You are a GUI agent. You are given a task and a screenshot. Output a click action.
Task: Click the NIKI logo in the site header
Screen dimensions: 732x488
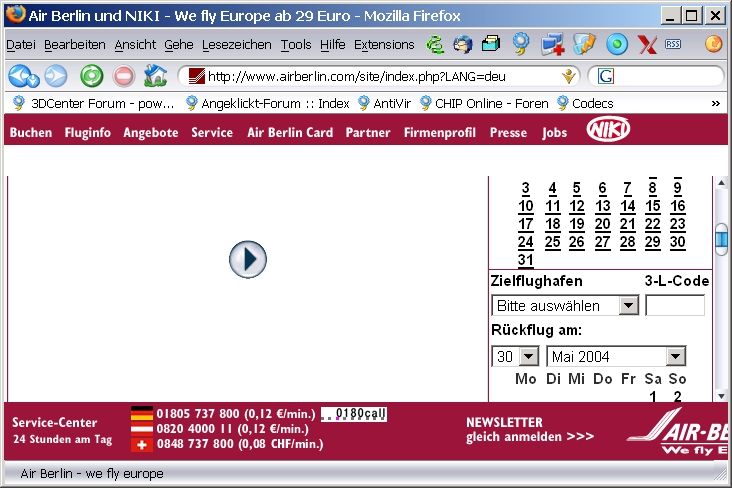click(x=608, y=129)
